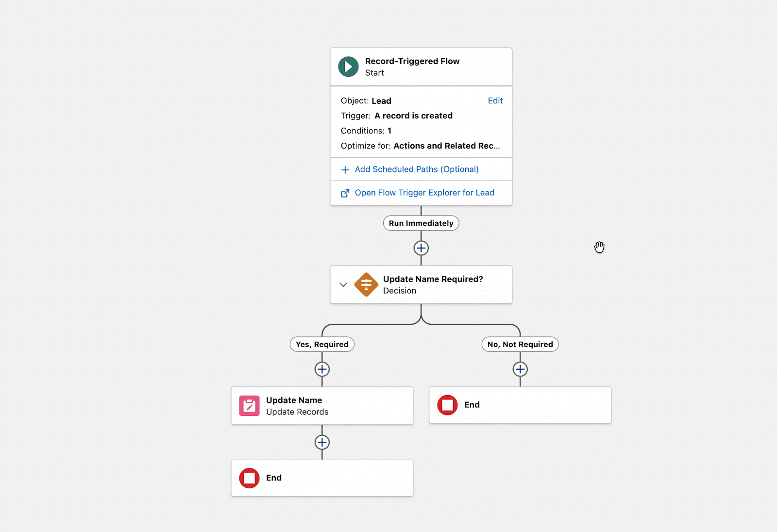Screen dimensions: 777x532
Task: Click Add Scheduled Paths (Optional)
Action: pos(417,169)
